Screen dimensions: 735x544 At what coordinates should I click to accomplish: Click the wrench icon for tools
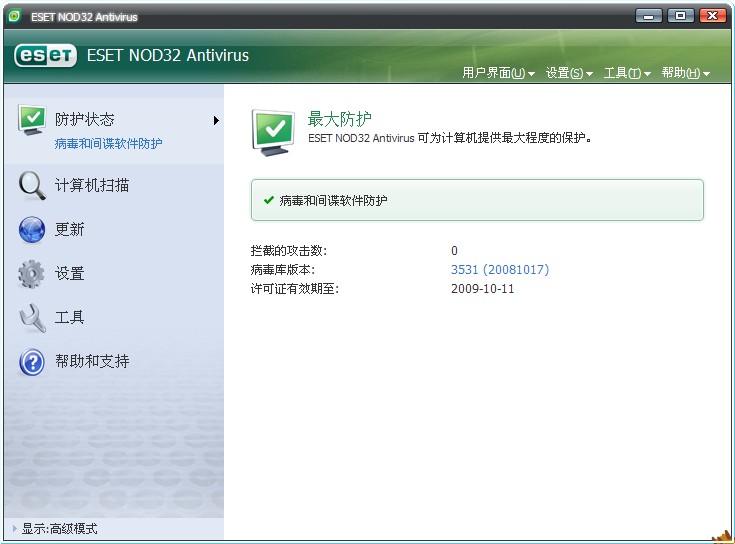tap(32, 318)
